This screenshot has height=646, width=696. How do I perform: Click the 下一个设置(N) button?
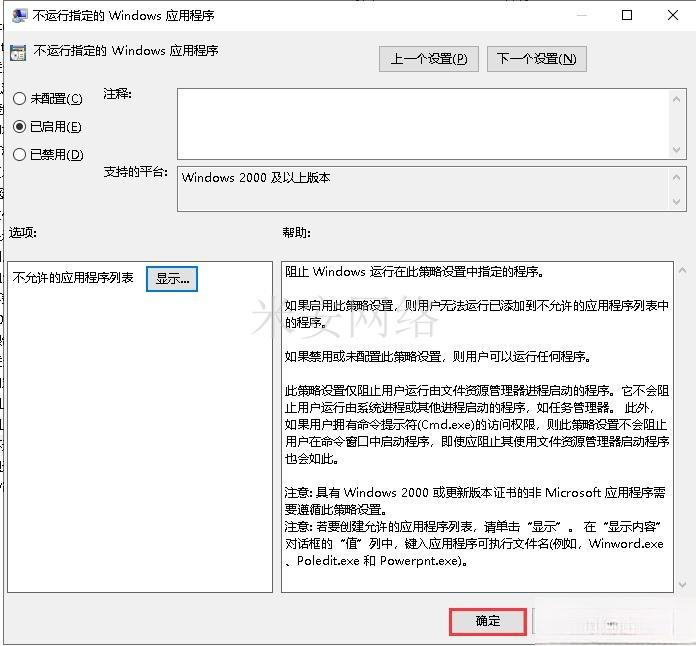(x=536, y=59)
